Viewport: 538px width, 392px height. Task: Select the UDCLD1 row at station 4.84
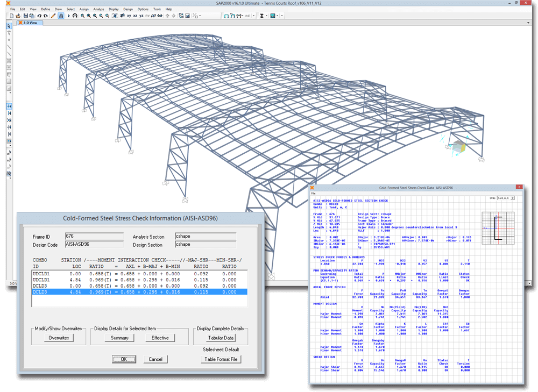(139, 280)
